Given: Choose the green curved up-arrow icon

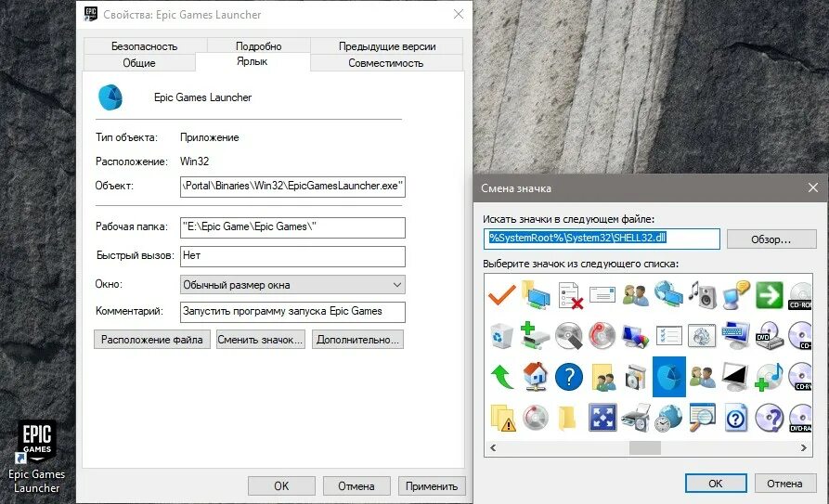Looking at the screenshot, I should [x=501, y=377].
